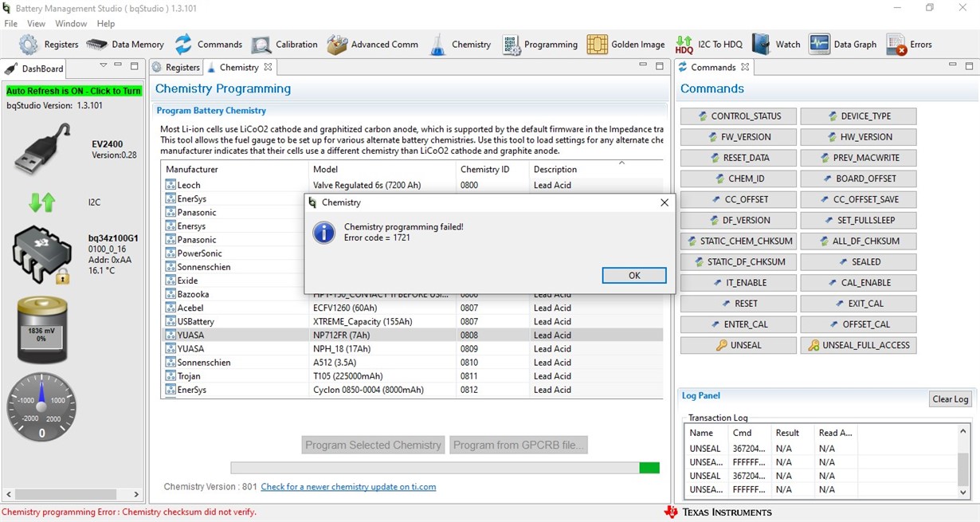This screenshot has width=980, height=522.
Task: Send the CONTROL_STATUS command
Action: point(738,116)
